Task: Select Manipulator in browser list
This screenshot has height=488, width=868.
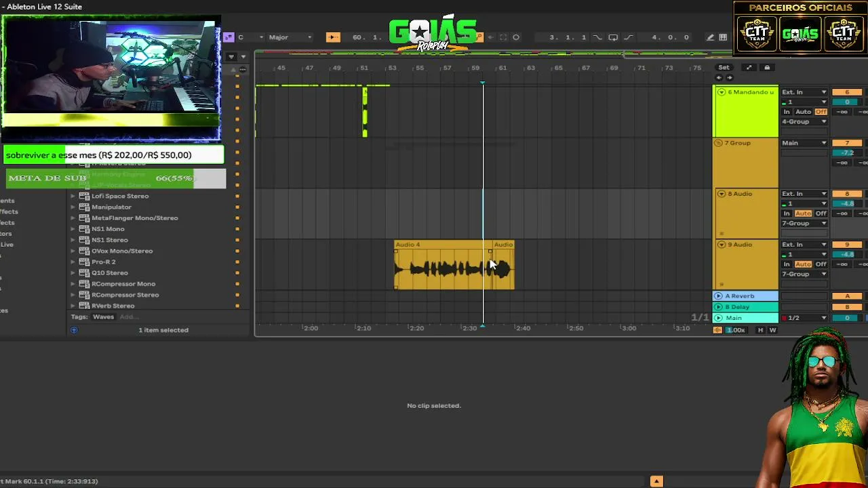Action: [x=111, y=207]
